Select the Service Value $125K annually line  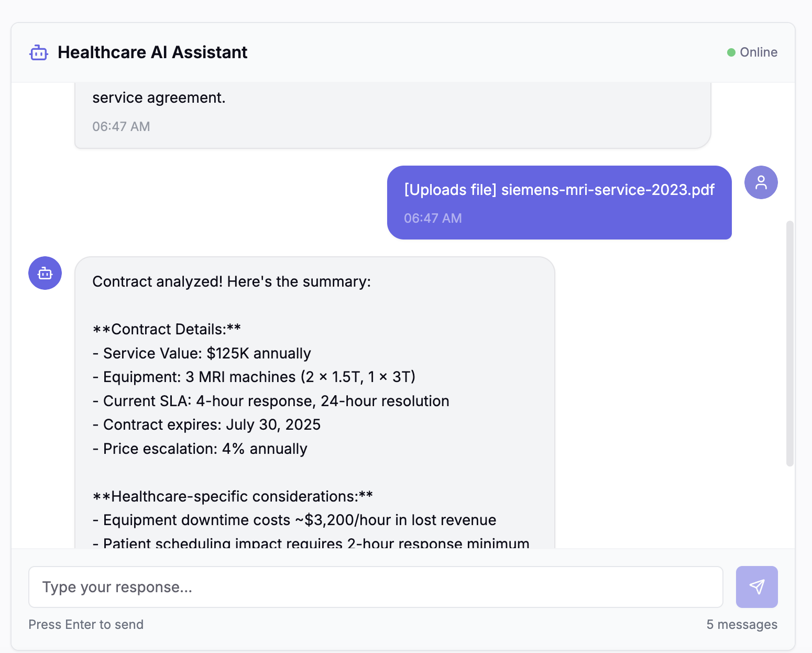tap(202, 353)
